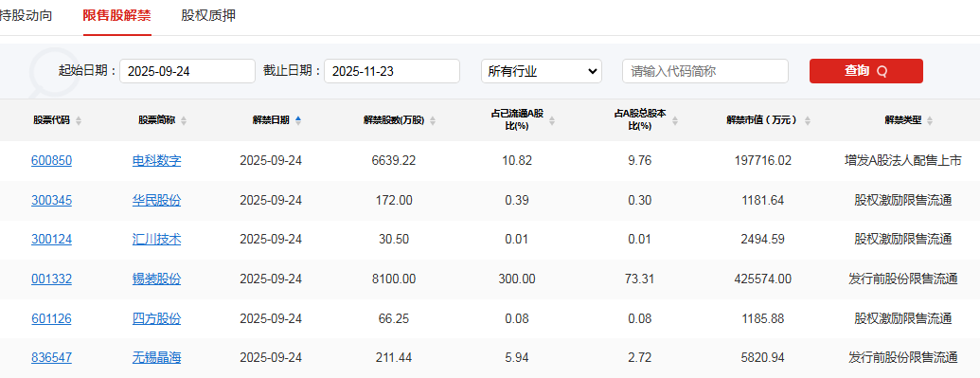The height and width of the screenshot is (378, 980).
Task: Select market value 425574.00
Action: [x=762, y=279]
